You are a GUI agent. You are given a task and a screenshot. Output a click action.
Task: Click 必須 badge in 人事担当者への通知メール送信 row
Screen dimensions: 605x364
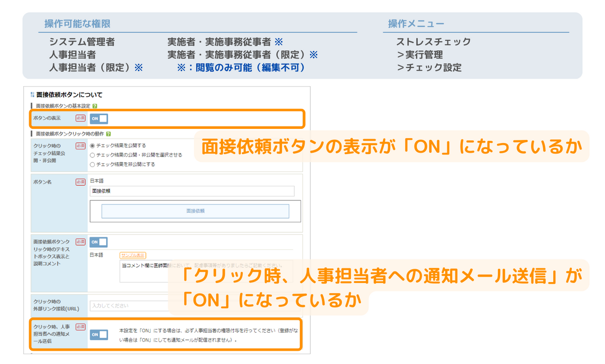point(80,327)
